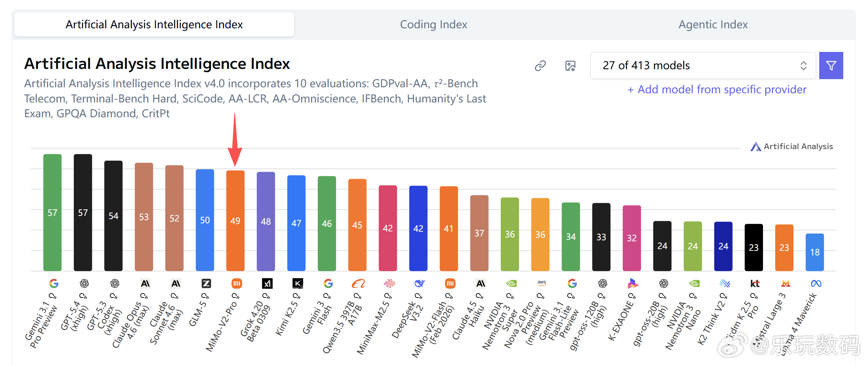Switch to the Coding Index tab
This screenshot has width=868, height=366.
[x=433, y=24]
